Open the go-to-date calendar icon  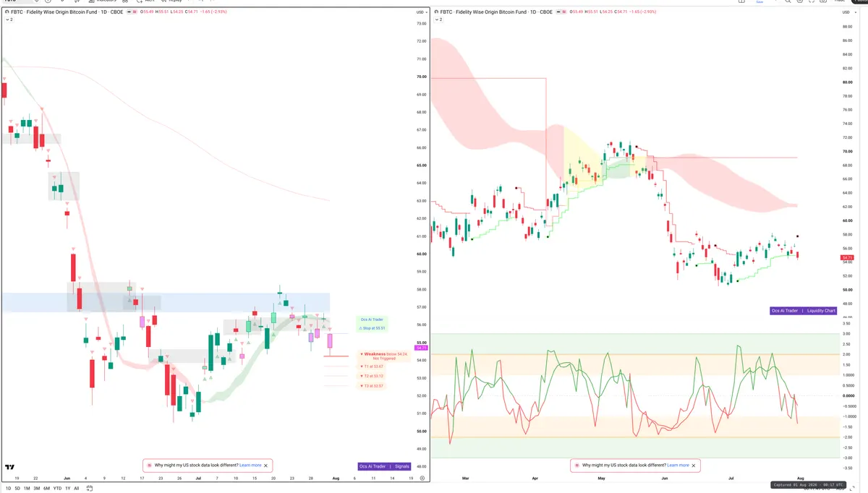coord(90,489)
